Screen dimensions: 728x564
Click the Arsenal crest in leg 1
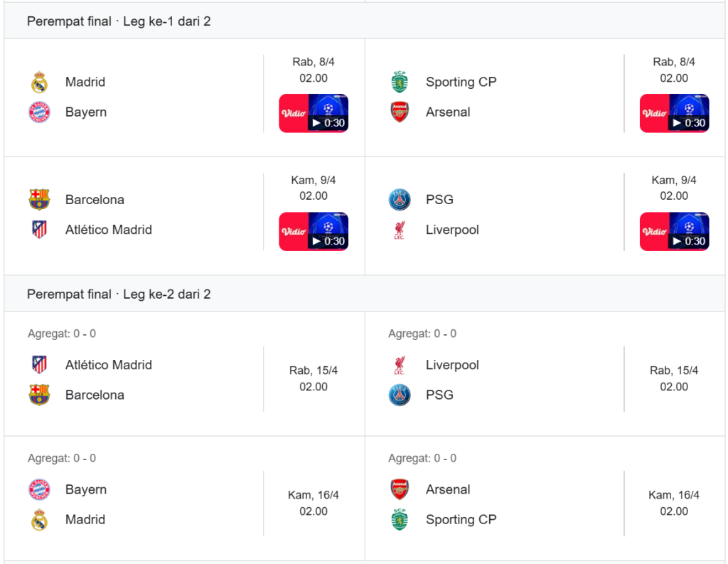[400, 112]
